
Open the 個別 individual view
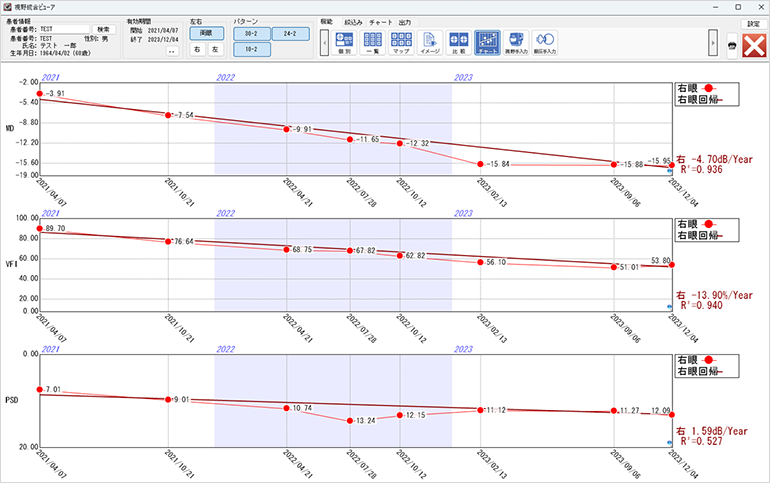click(x=344, y=42)
